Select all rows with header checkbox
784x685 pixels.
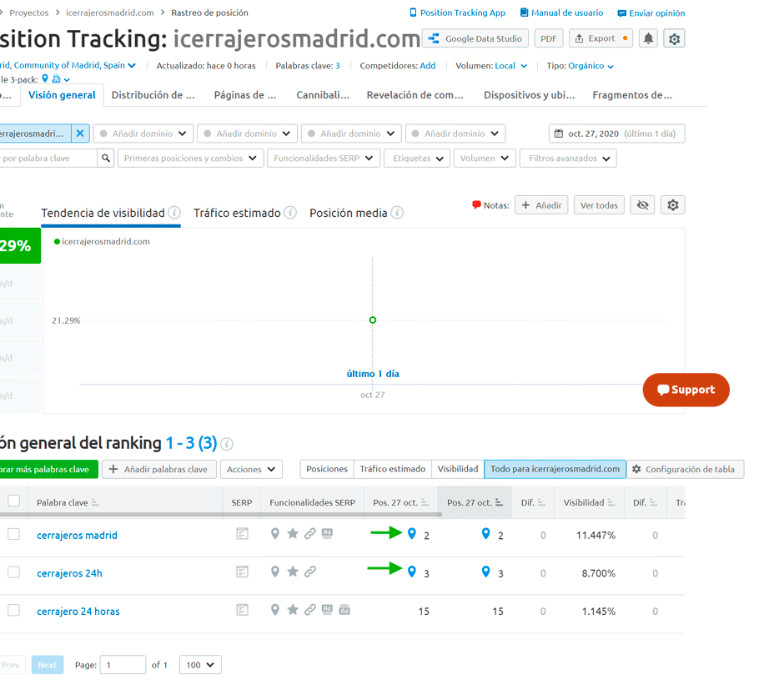pos(13,501)
